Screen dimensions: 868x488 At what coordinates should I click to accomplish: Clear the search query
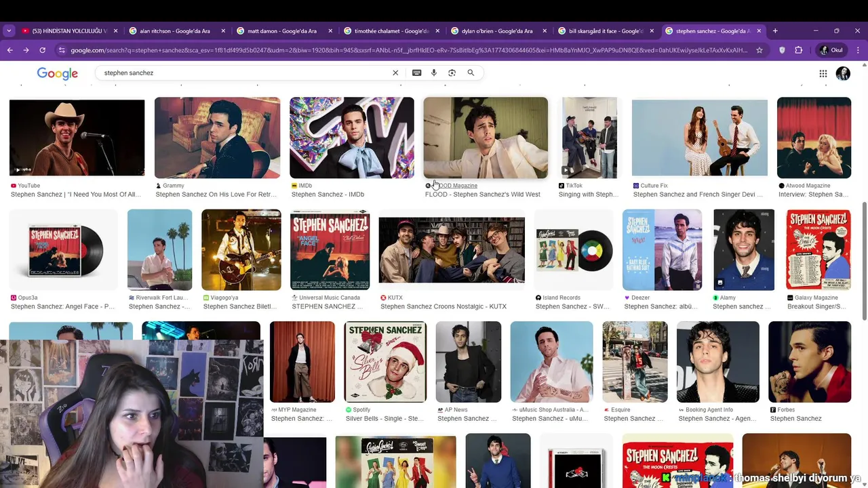click(395, 73)
